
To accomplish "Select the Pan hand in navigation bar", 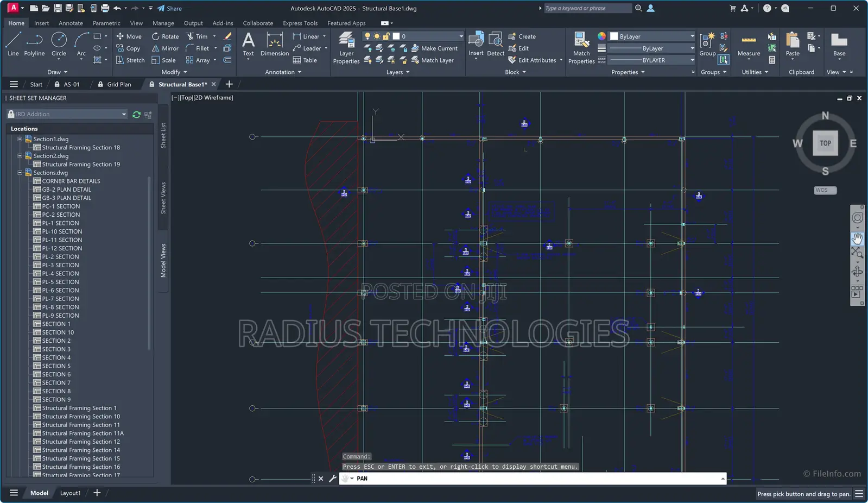I will click(857, 238).
